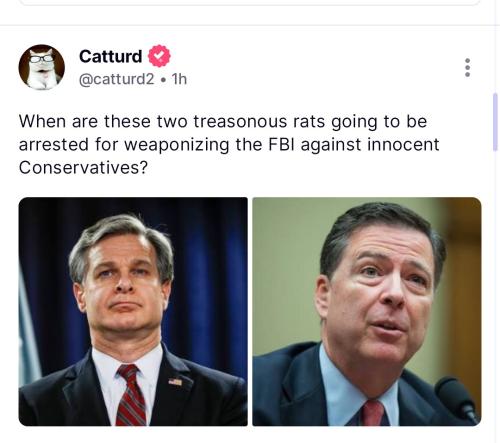Click the red striped tie in left photo
The image size is (500, 443).
click(131, 395)
